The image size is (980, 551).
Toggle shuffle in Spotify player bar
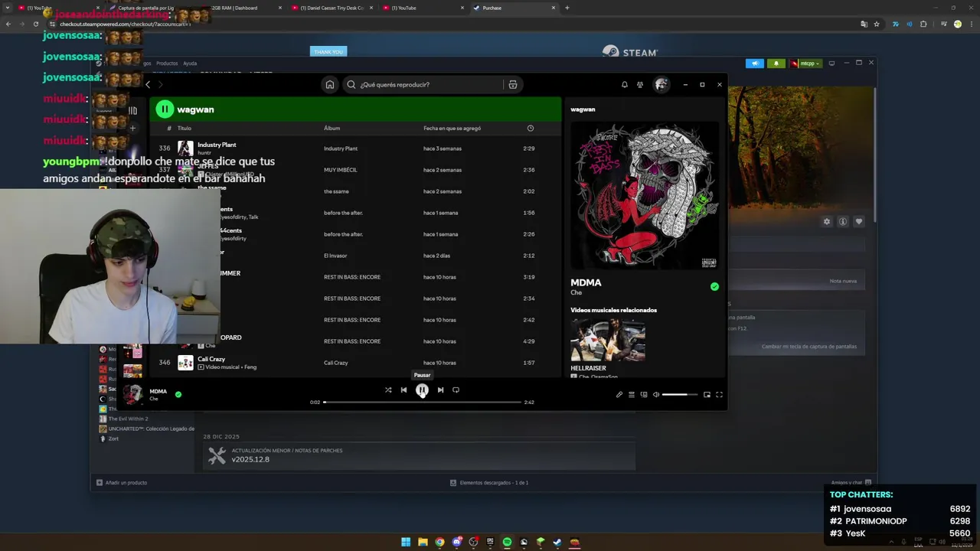click(x=388, y=390)
